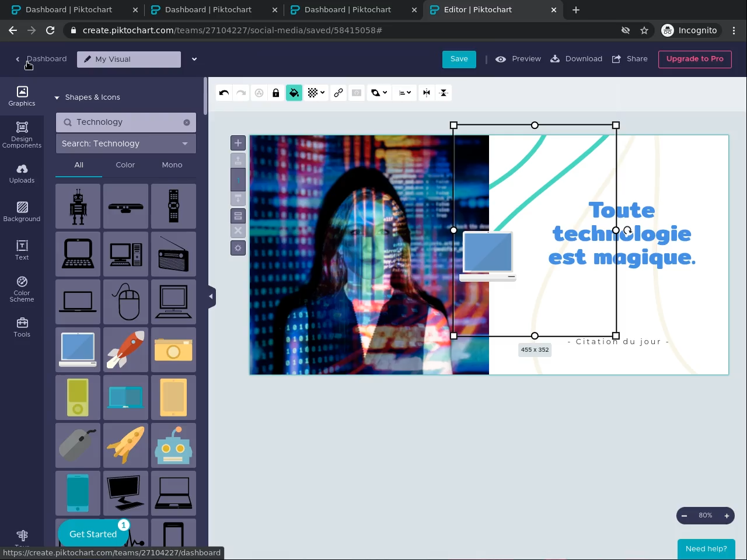Click the undo arrow in the toolbar
Screen dimensions: 747x560
(224, 93)
